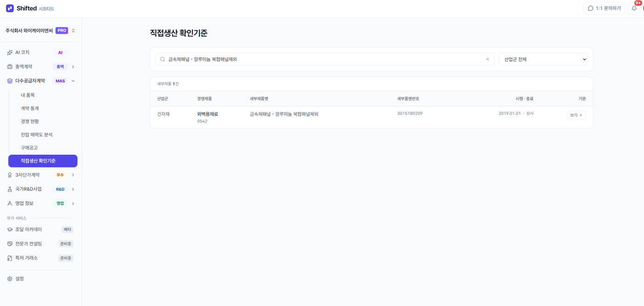Expand the 국가R&D사업 chevron
Screen dimensions: 644x306
[x=73, y=189]
